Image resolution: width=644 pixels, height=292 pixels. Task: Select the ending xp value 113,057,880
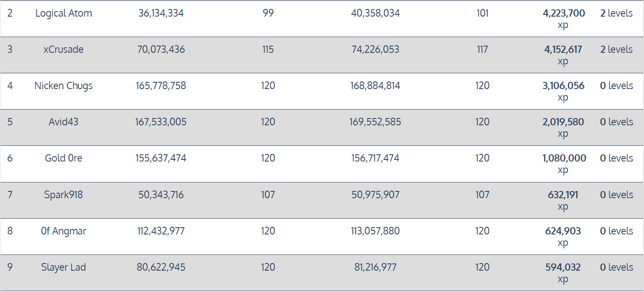(375, 231)
